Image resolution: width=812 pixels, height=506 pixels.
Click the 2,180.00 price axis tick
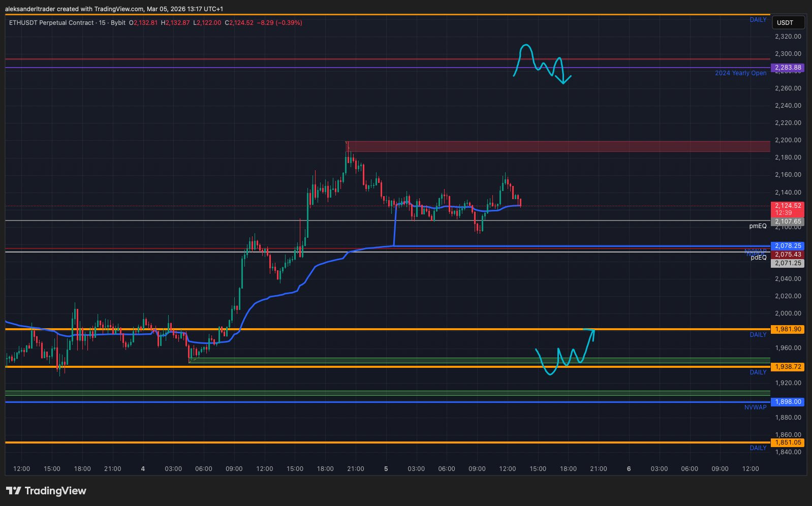point(788,157)
